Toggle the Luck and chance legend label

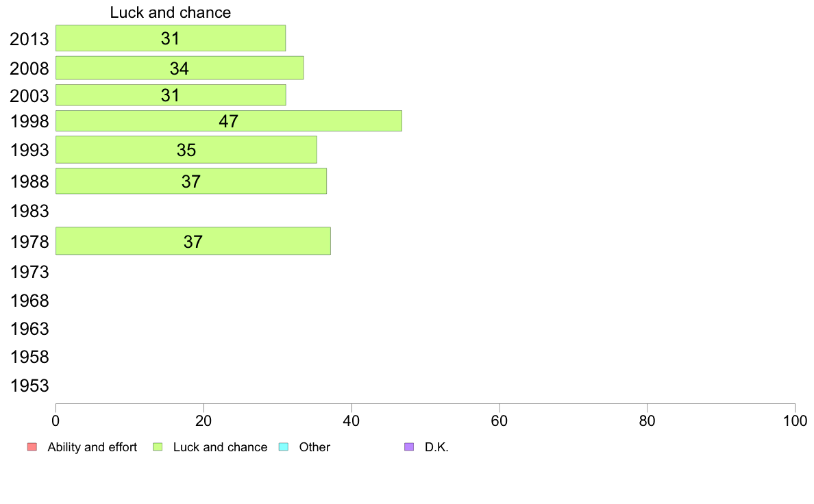pos(220,447)
